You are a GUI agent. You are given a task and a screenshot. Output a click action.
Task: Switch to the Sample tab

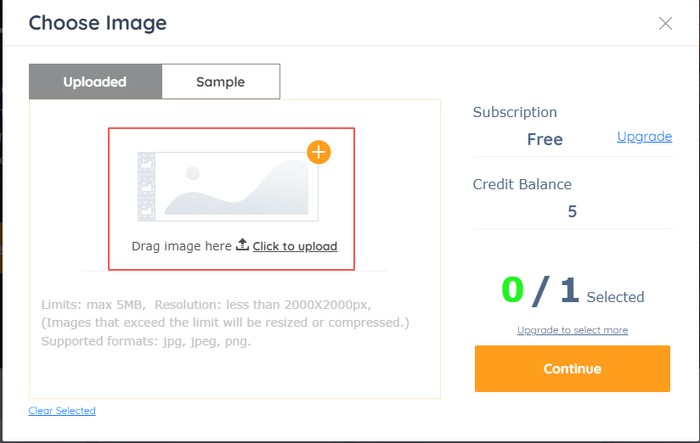tap(221, 82)
